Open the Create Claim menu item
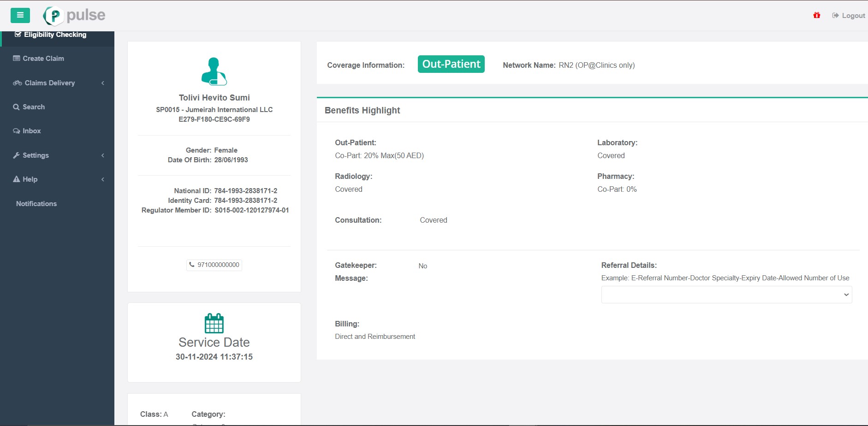 point(43,59)
